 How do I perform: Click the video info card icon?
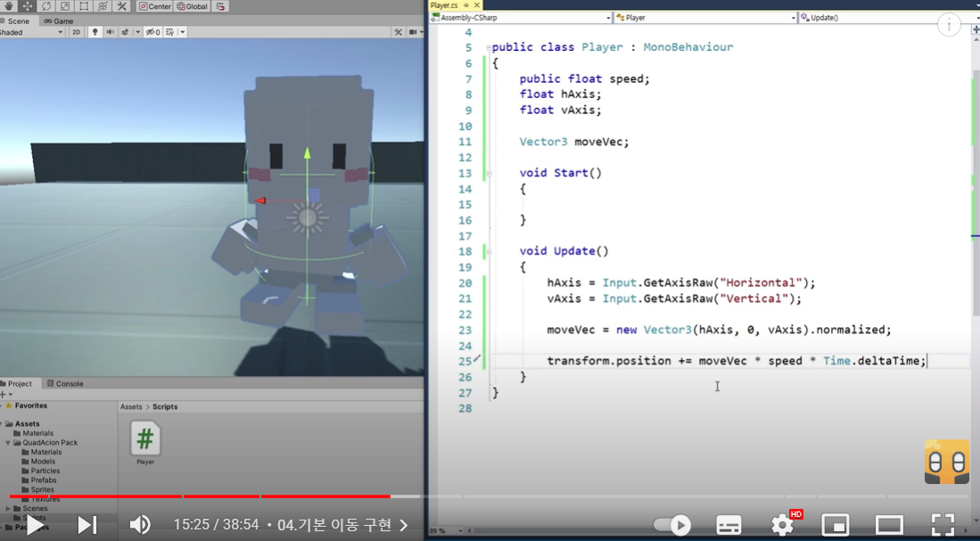click(949, 25)
